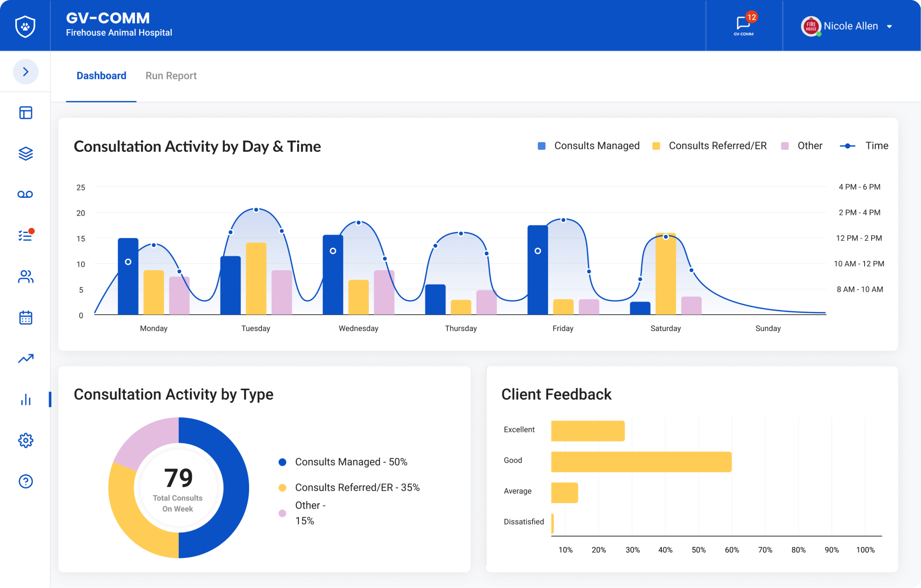Toggle the Time line legend series
The width and height of the screenshot is (921, 588).
(864, 146)
